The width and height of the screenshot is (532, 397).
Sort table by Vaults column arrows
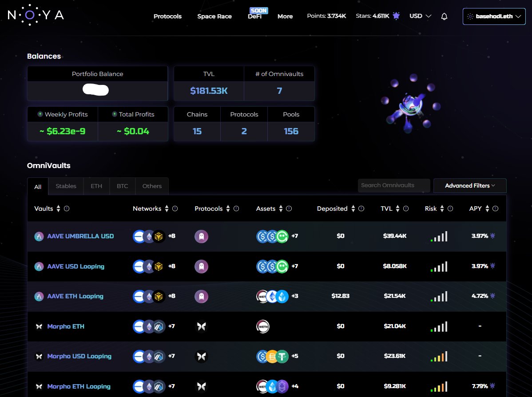click(x=58, y=209)
